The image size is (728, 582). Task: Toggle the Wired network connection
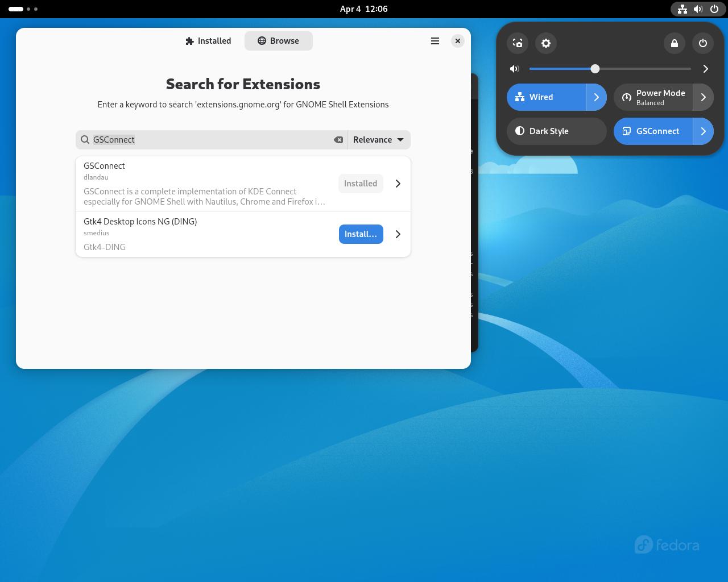pyautogui.click(x=546, y=97)
